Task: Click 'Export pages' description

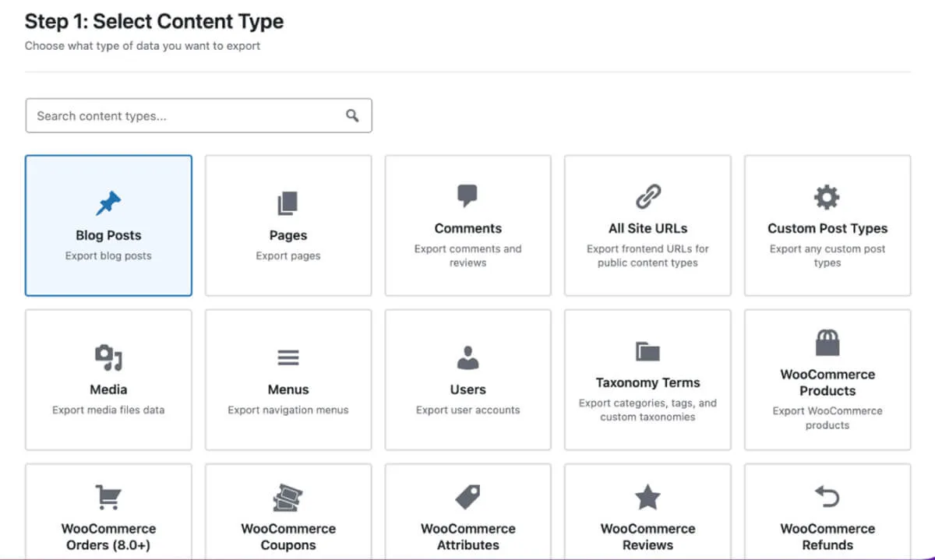Action: pyautogui.click(x=288, y=255)
